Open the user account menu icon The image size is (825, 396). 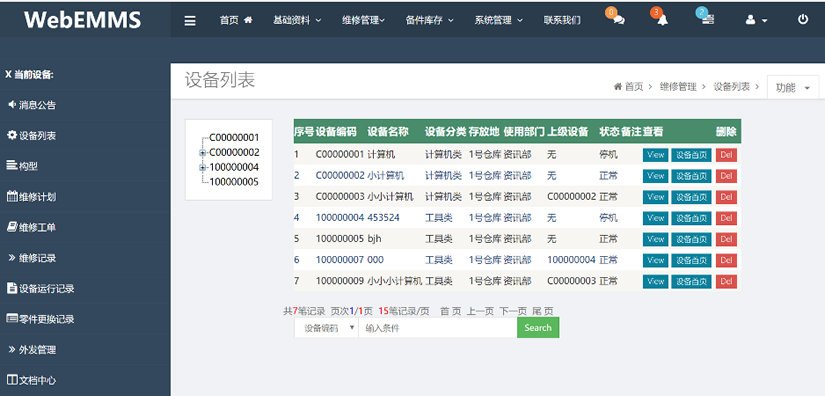(x=756, y=21)
